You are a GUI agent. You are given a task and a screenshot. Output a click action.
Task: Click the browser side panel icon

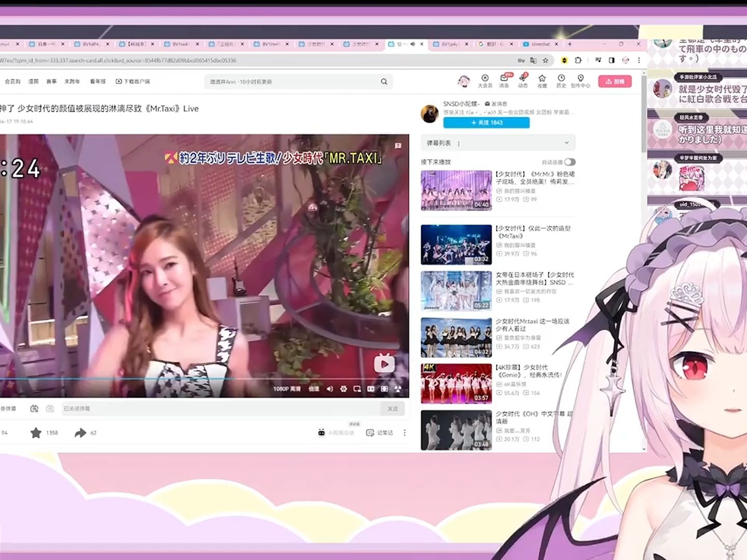pyautogui.click(x=612, y=60)
